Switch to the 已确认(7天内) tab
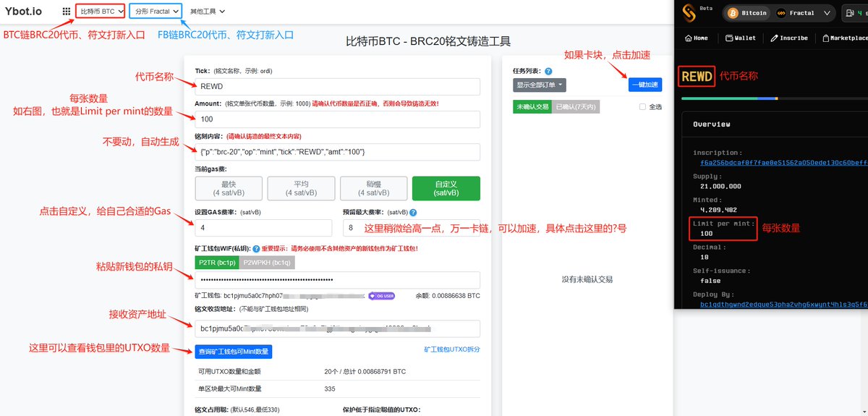This screenshot has height=416, width=868. pos(576,106)
